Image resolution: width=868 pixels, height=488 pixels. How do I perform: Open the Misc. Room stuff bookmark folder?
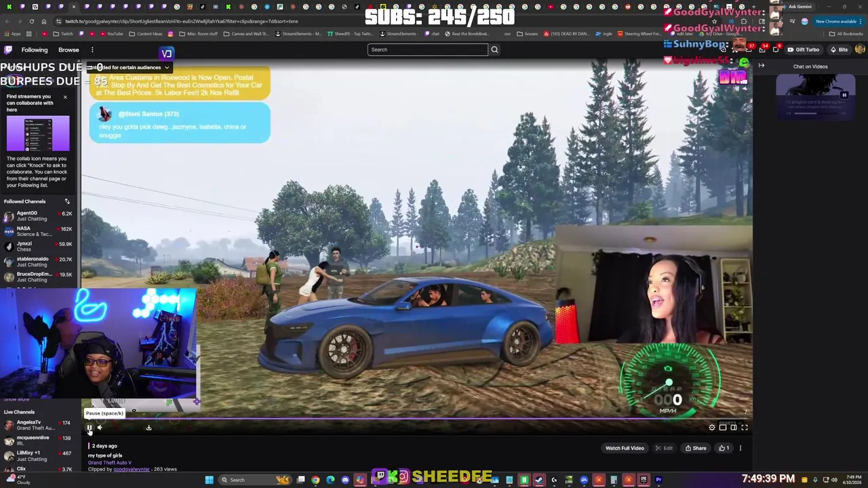(x=199, y=34)
